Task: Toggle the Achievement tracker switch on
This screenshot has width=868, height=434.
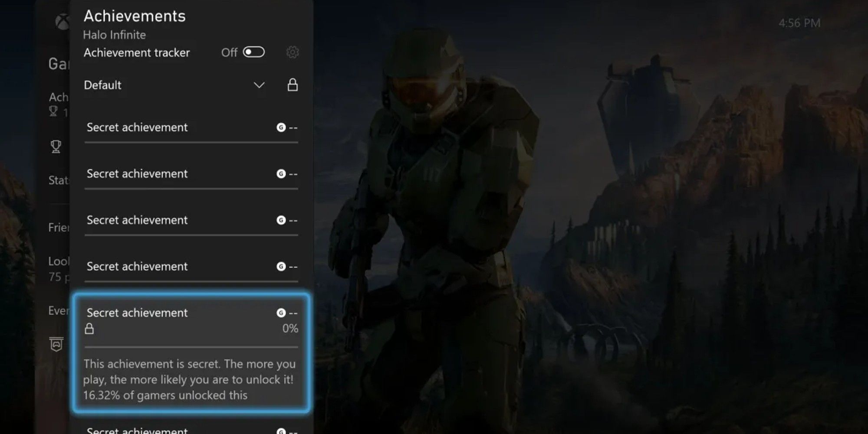Action: coord(253,52)
